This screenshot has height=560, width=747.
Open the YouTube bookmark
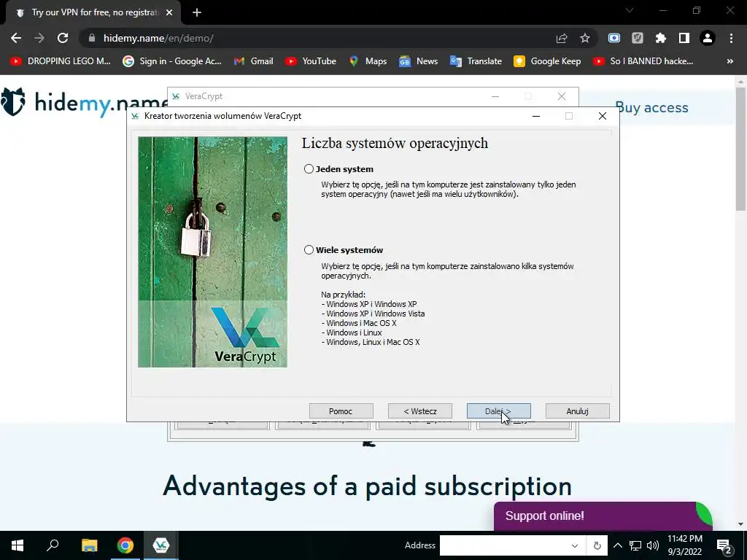(x=311, y=61)
